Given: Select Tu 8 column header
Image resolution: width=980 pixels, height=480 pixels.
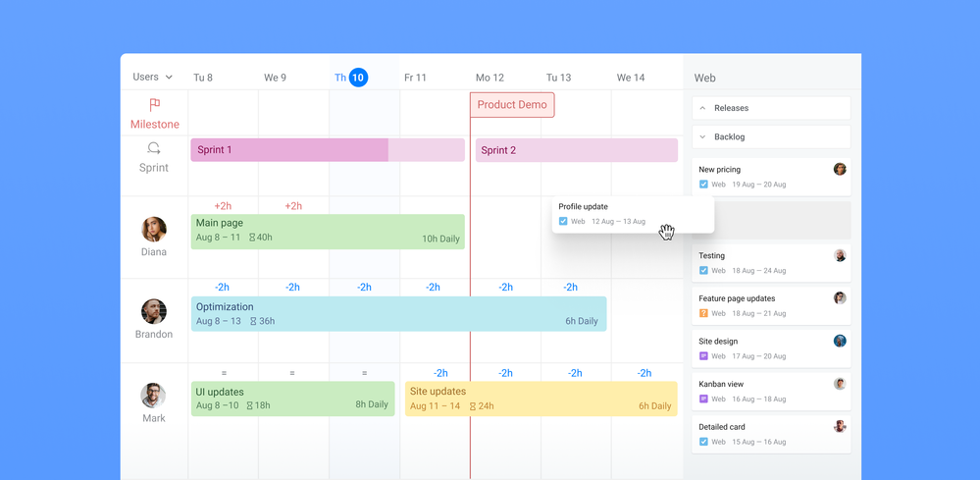Looking at the screenshot, I should (x=203, y=78).
